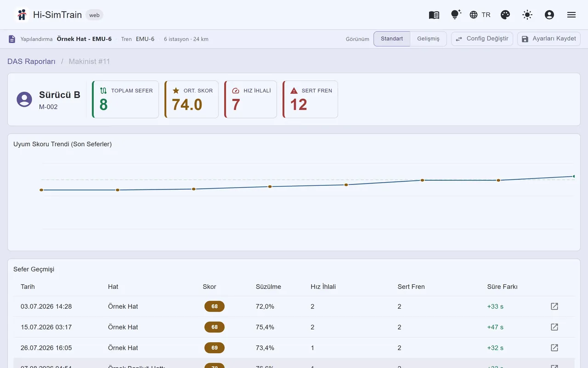Click the Tarih column header
The height and width of the screenshot is (368, 588).
(28, 287)
